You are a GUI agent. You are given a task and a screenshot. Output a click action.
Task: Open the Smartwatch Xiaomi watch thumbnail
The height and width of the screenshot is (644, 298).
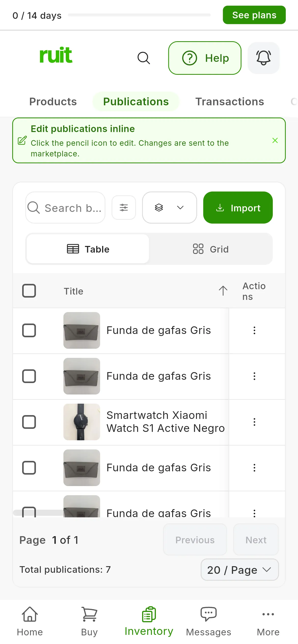tap(82, 422)
